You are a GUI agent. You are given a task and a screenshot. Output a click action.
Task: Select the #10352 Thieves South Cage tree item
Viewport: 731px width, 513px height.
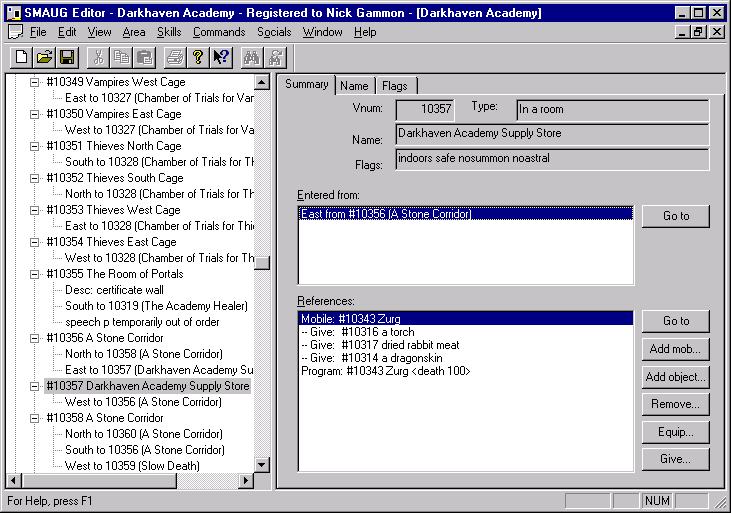(x=115, y=178)
